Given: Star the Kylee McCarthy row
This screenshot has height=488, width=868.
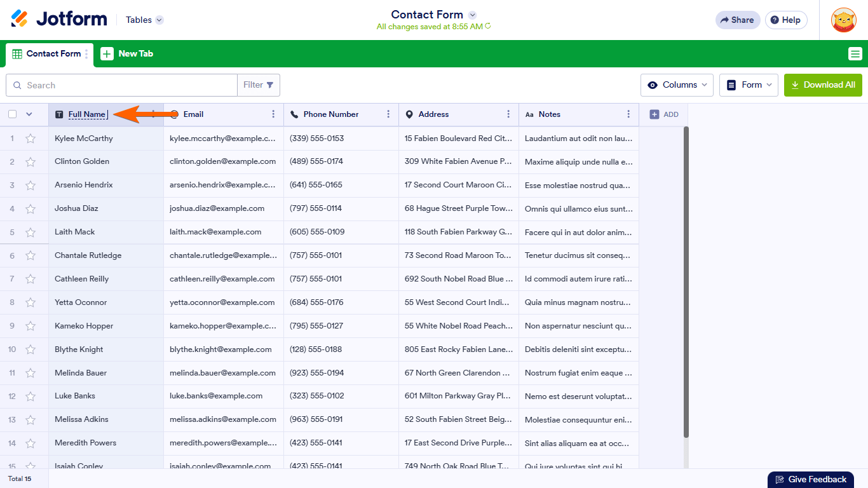Looking at the screenshot, I should (x=31, y=139).
